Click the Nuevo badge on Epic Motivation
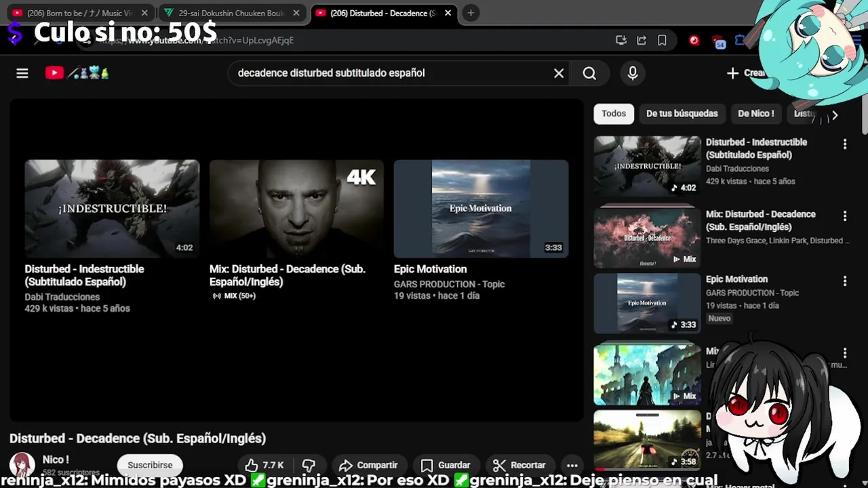868x488 pixels. [x=719, y=319]
